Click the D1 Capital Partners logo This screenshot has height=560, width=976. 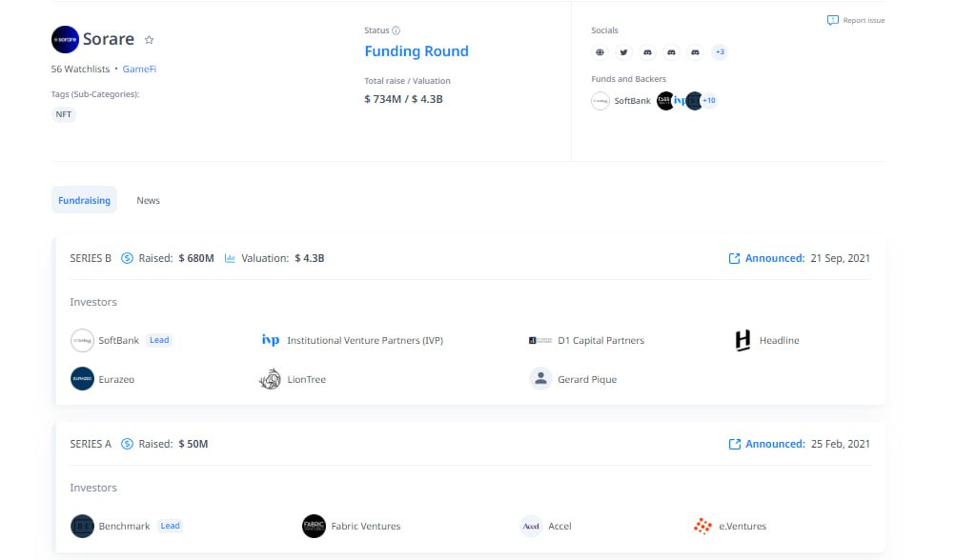(x=540, y=340)
